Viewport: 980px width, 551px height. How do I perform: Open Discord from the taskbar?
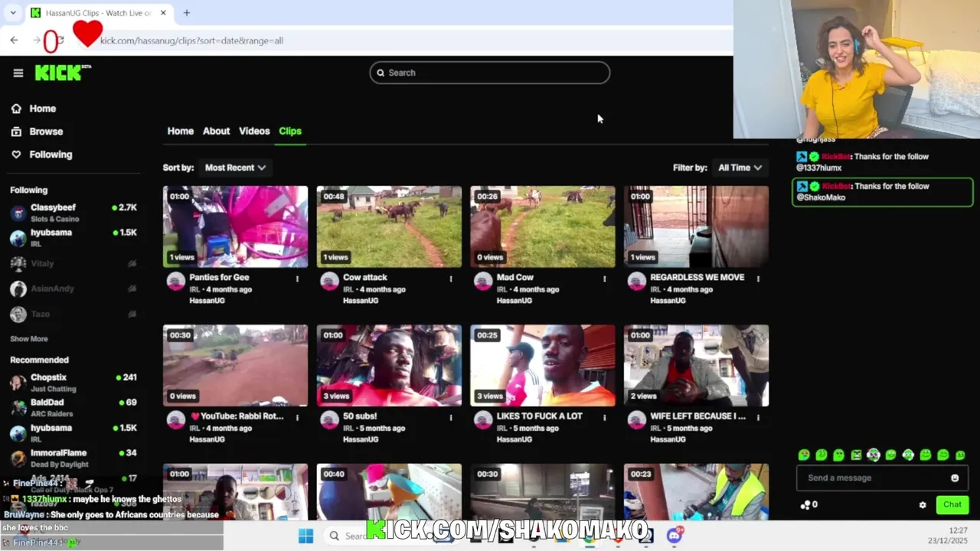tap(675, 536)
